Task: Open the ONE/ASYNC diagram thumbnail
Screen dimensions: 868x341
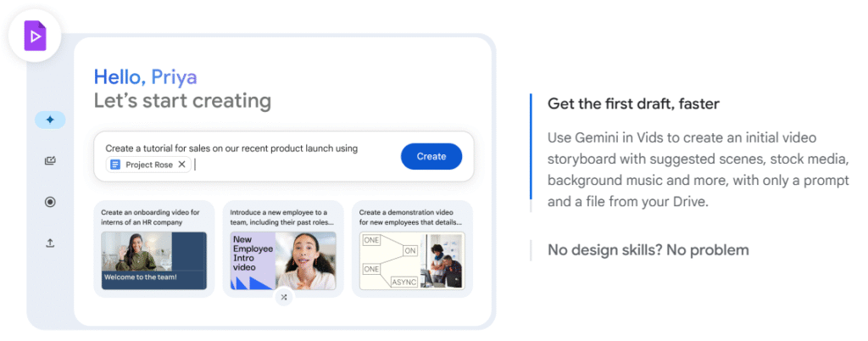Action: (413, 260)
